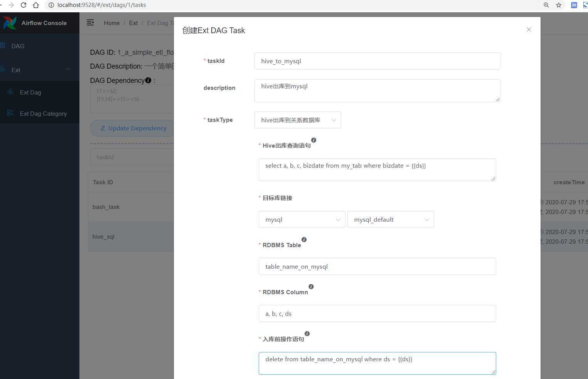Click the DAG menu icon in sidebar

[3, 45]
